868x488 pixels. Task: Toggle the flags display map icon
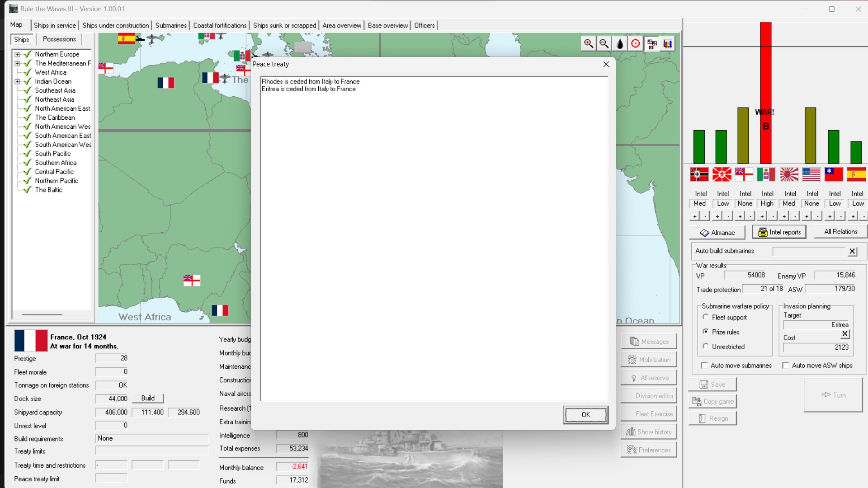(x=652, y=43)
